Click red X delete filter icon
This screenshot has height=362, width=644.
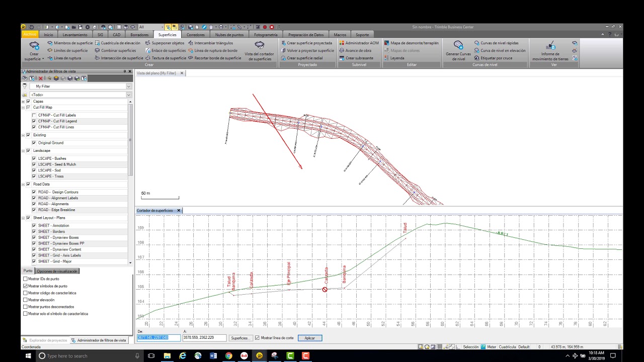pos(41,78)
